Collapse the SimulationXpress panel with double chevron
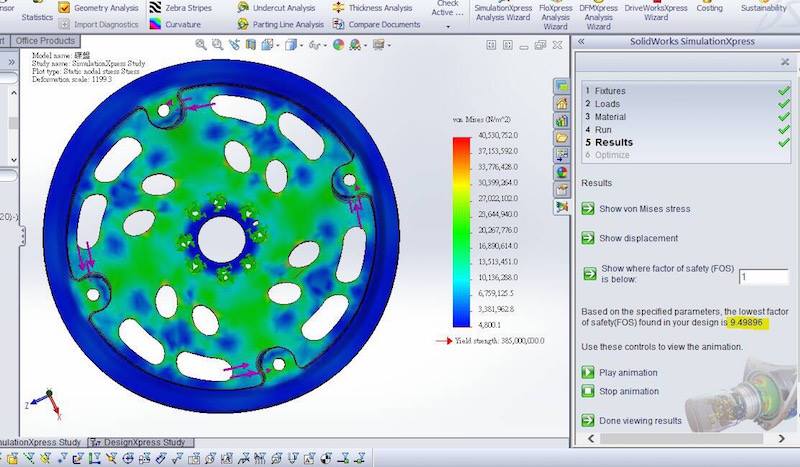800x467 pixels. pos(582,42)
